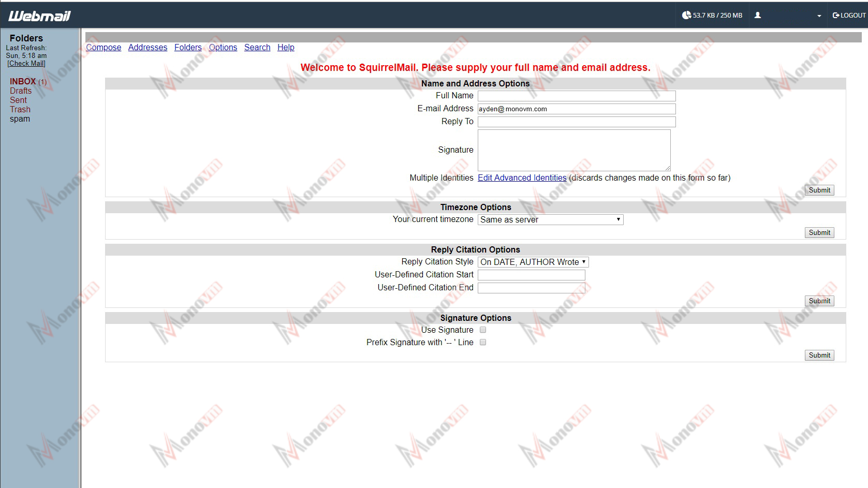Switch to the Addresses section

coord(148,47)
